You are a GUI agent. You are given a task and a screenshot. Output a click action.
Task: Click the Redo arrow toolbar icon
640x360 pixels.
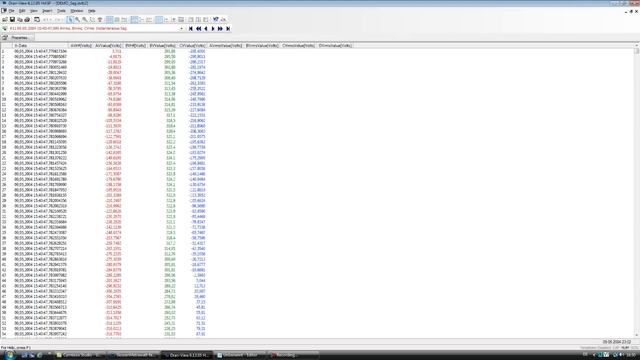click(x=58, y=20)
